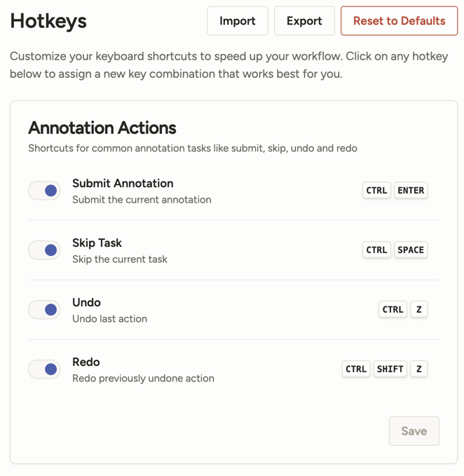Click the Skip Task row title

click(x=97, y=243)
